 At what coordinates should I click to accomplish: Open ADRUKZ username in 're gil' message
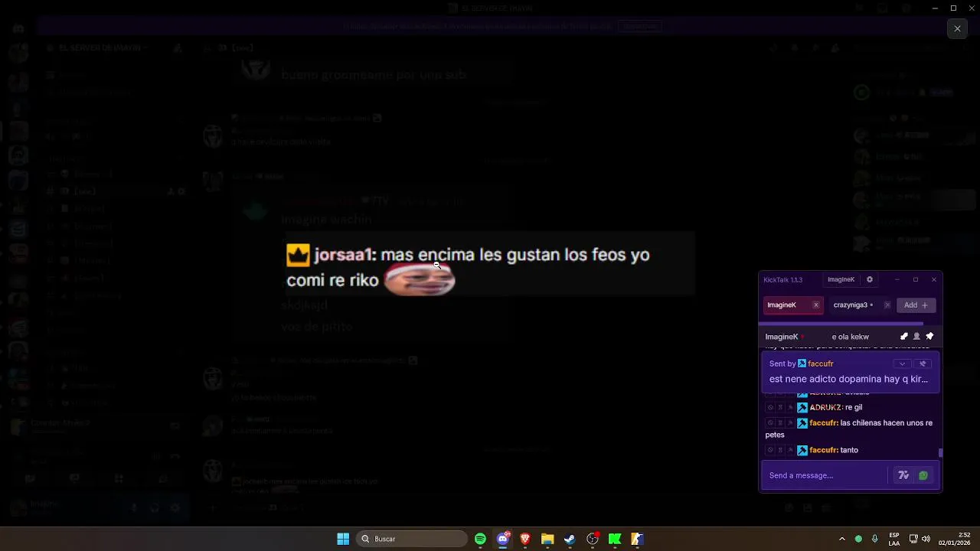pos(825,407)
